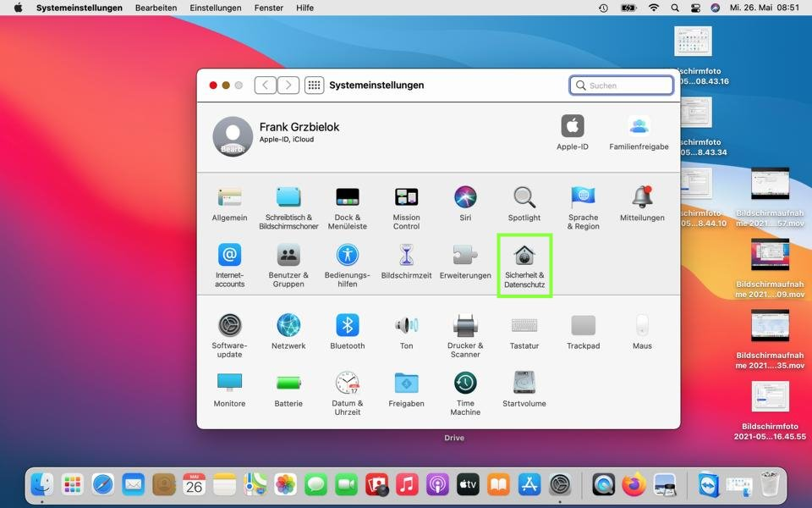Select desktop file Bildschirmfoto 2021-05...16.45.55

point(770,411)
